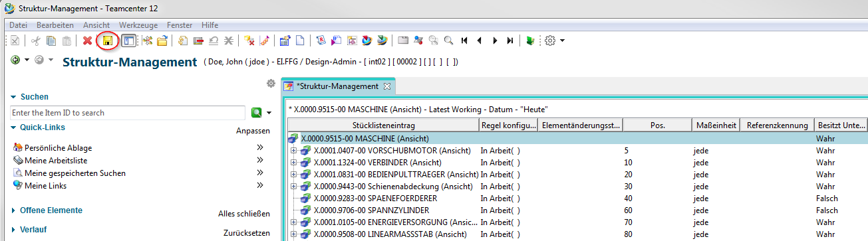The height and width of the screenshot is (241, 868).
Task: Toggle the data panel display icon
Action: [129, 41]
